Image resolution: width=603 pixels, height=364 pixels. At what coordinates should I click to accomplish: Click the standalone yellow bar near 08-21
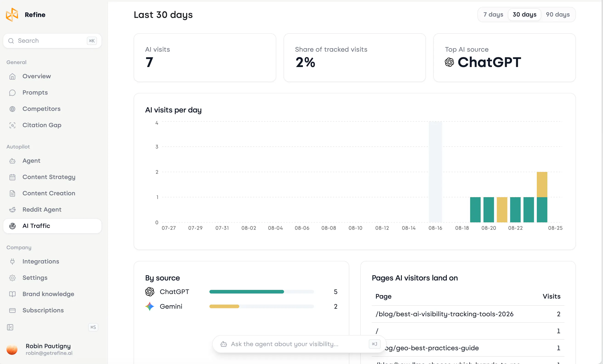[502, 210]
